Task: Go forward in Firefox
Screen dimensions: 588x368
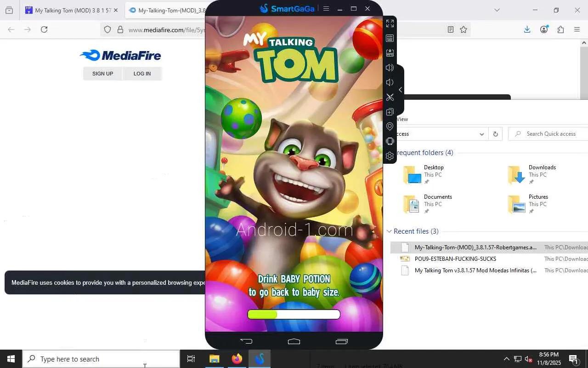Action: click(x=28, y=29)
